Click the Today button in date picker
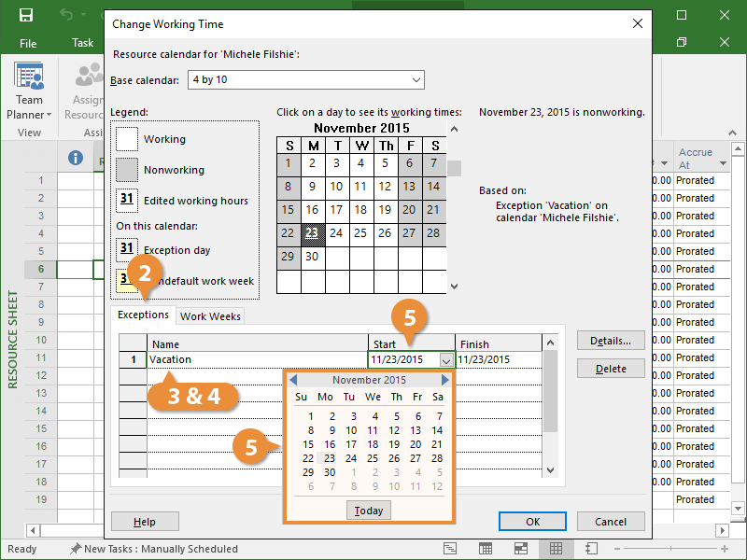 tap(369, 511)
